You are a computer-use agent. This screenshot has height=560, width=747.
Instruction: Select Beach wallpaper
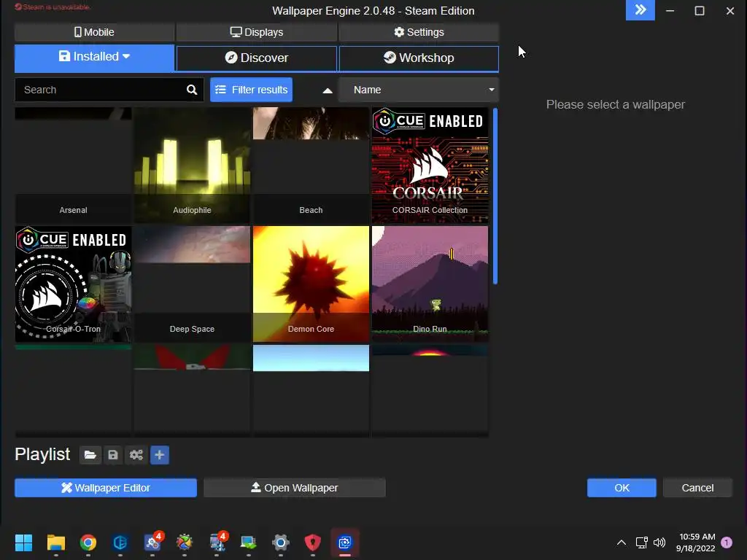(x=311, y=166)
